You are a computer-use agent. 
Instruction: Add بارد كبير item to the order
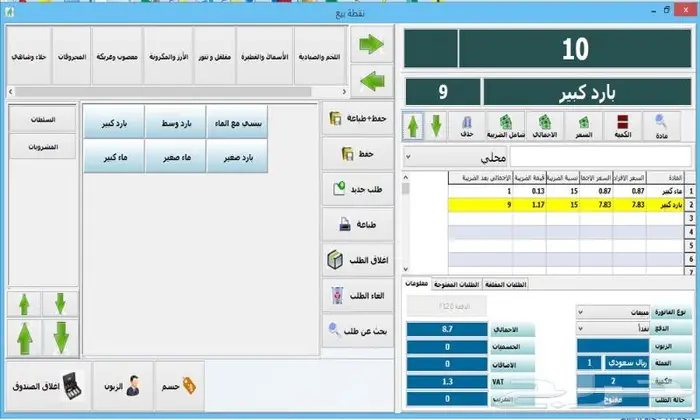(114, 122)
